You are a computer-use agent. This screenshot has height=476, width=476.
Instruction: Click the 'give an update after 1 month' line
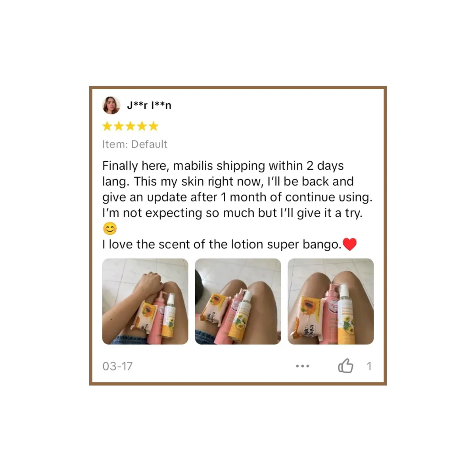point(237,197)
